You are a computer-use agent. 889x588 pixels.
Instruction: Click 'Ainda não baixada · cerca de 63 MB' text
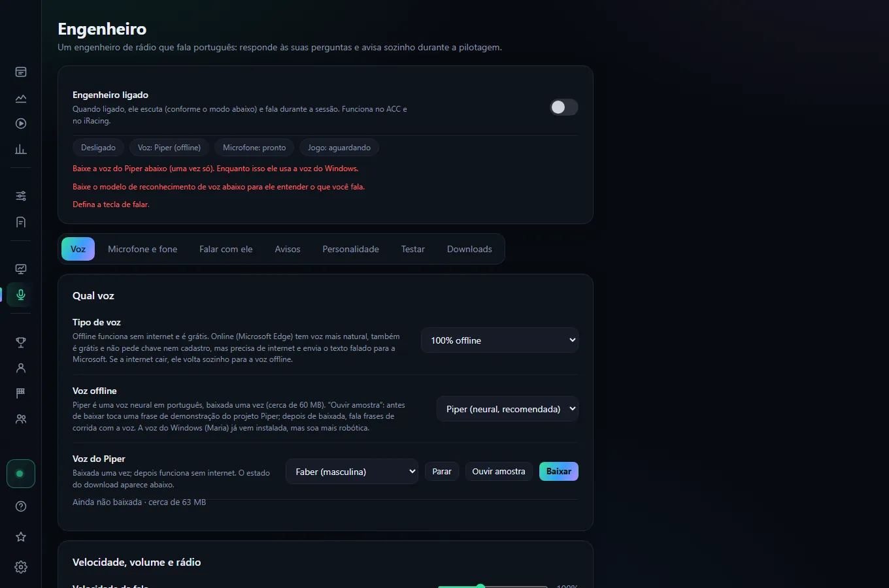[x=139, y=502]
